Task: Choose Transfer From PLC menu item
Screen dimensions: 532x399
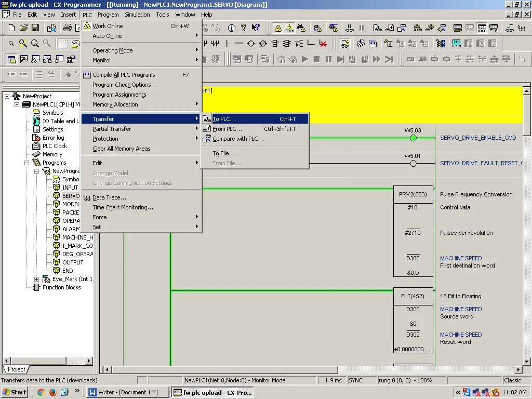Action: pyautogui.click(x=255, y=129)
